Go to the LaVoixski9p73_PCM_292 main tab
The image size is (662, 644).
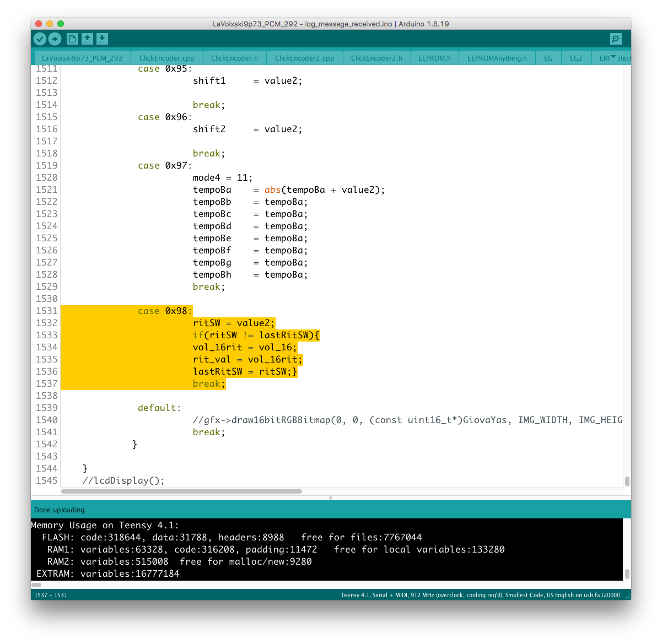[x=82, y=58]
